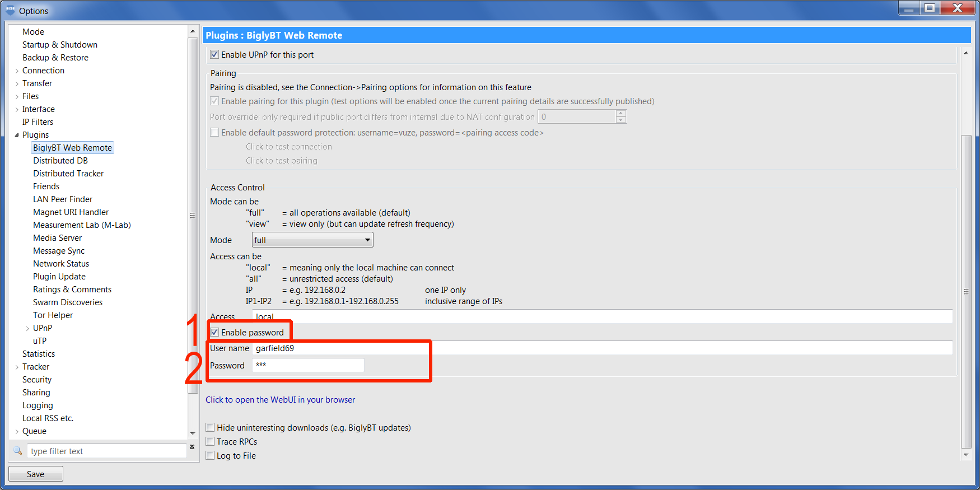The height and width of the screenshot is (490, 980).
Task: Open the Friends plugin settings
Action: tap(46, 186)
